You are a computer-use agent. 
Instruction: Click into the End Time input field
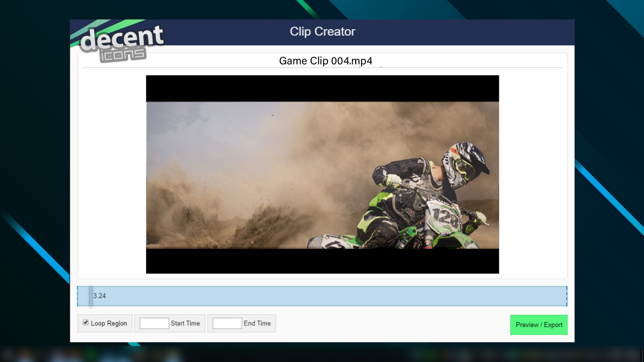point(227,323)
